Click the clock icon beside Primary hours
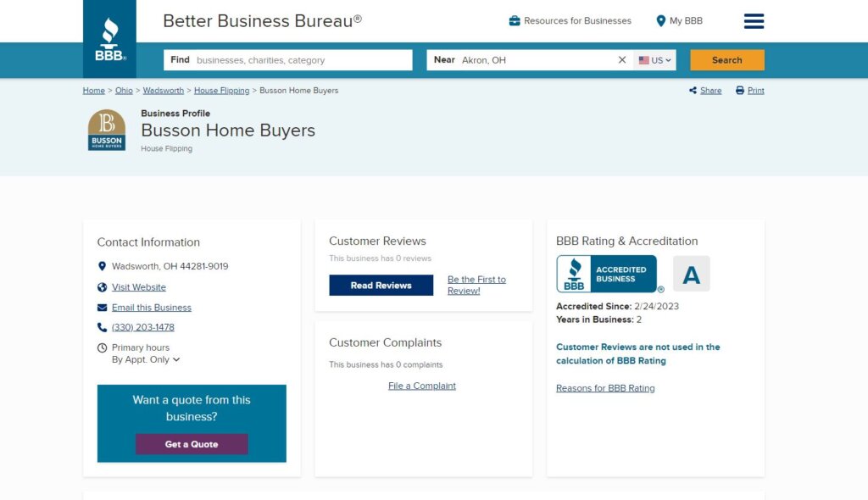This screenshot has width=868, height=500. click(x=102, y=347)
